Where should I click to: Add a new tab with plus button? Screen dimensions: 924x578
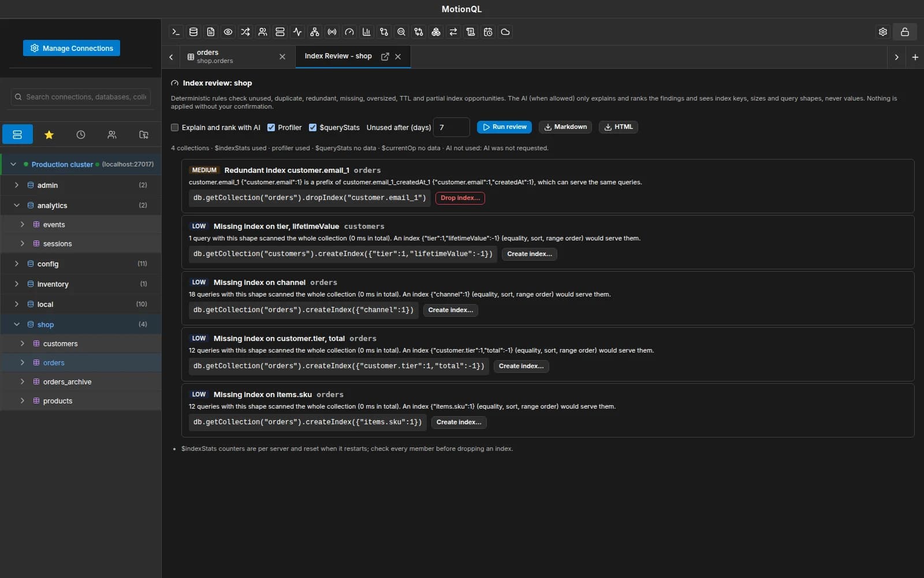point(915,57)
